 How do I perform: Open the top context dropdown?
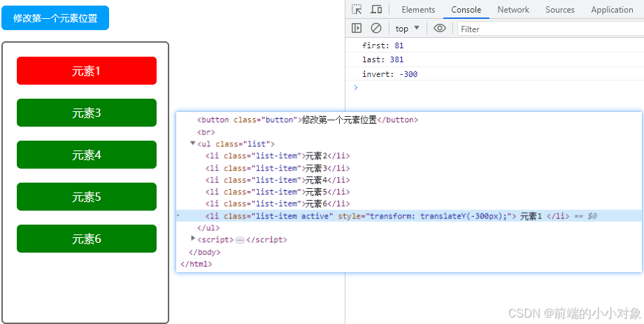pos(408,29)
